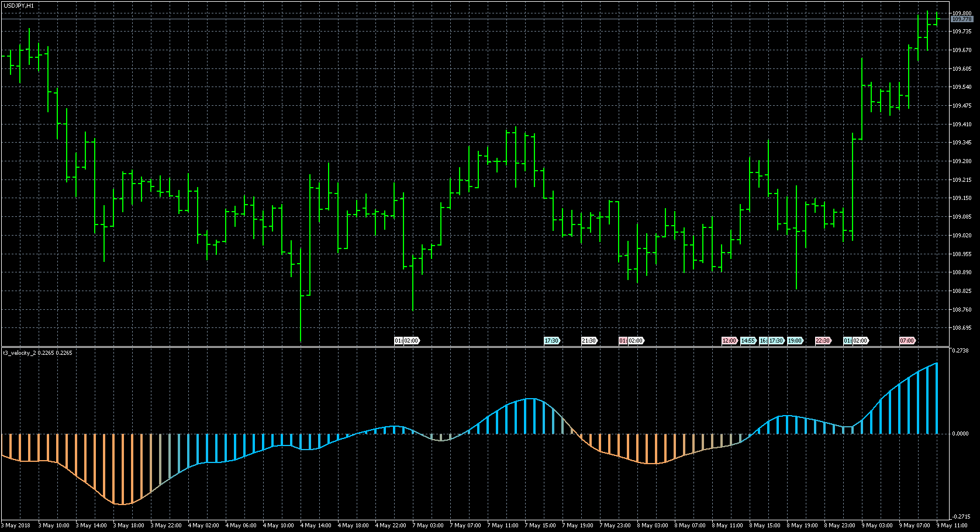Click the USDJPY,H1 chart title

tap(19, 5)
